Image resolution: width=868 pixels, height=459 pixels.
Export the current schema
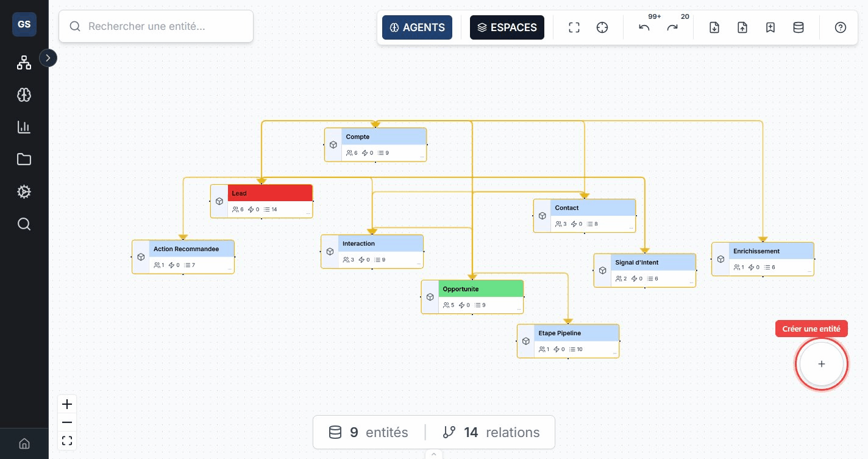(714, 27)
